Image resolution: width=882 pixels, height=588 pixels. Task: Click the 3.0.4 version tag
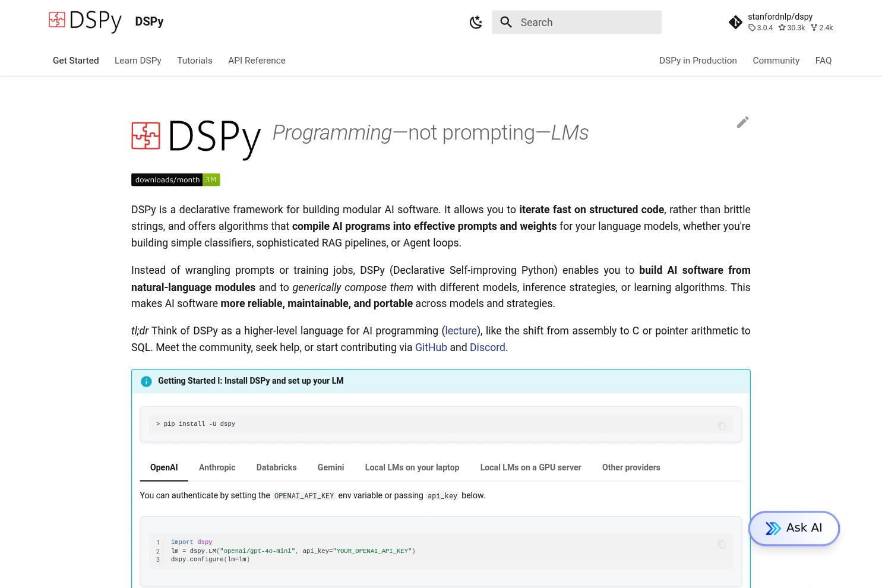tap(761, 28)
